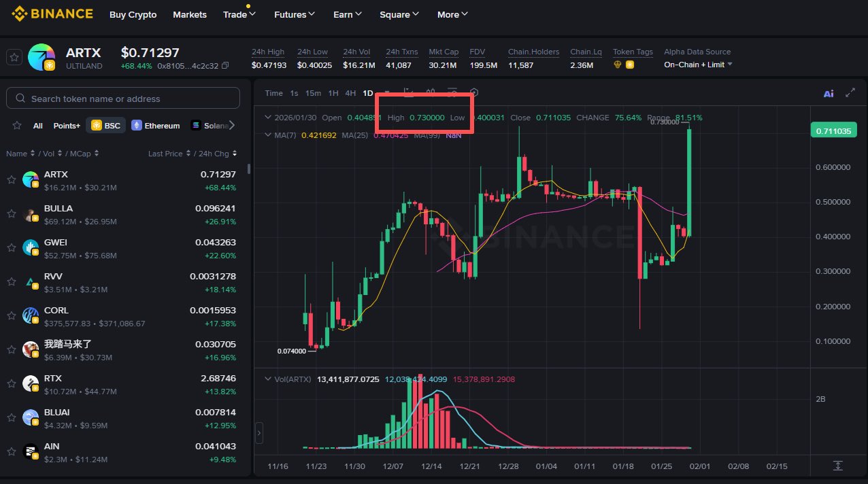Click the ARTX token logo in header
The image size is (868, 484).
(x=42, y=58)
